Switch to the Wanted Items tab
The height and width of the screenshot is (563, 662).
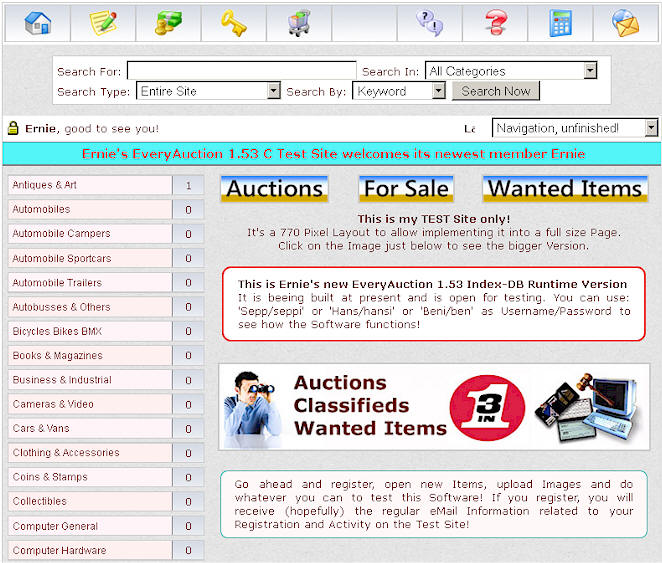coord(565,189)
